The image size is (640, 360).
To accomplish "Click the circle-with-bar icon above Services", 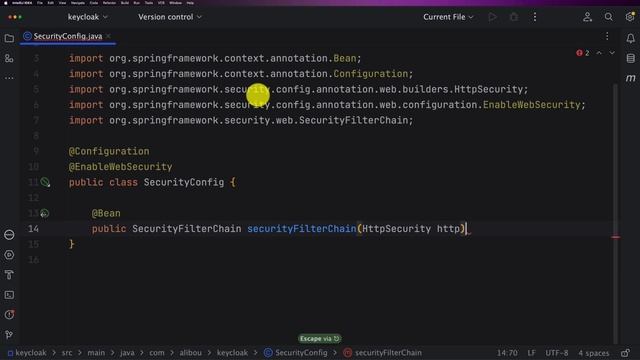I will click(x=9, y=235).
